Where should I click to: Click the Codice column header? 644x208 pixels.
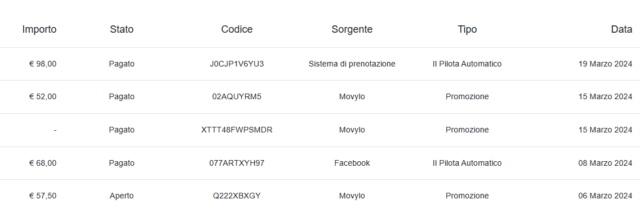point(237,29)
